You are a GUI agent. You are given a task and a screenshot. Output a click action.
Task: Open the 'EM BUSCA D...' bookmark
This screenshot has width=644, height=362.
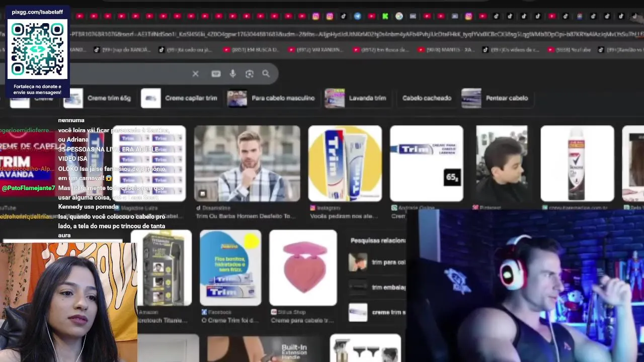coord(251,50)
